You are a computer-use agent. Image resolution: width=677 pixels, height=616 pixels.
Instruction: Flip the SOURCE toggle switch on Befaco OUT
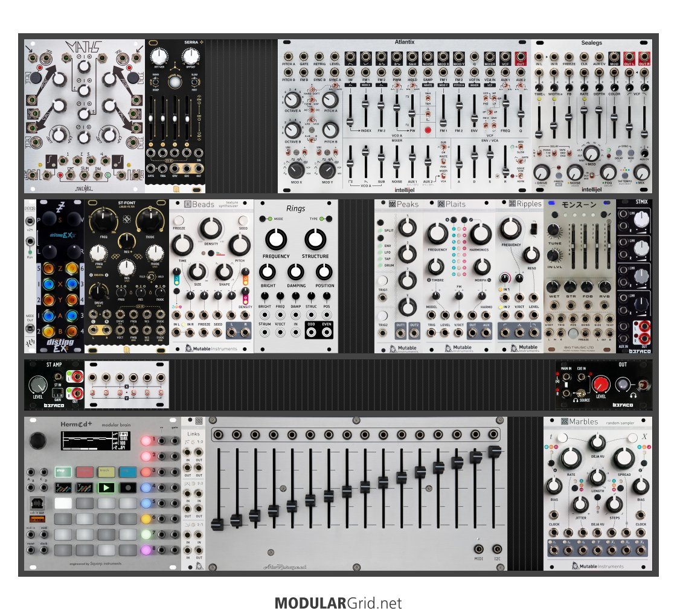coord(581,393)
